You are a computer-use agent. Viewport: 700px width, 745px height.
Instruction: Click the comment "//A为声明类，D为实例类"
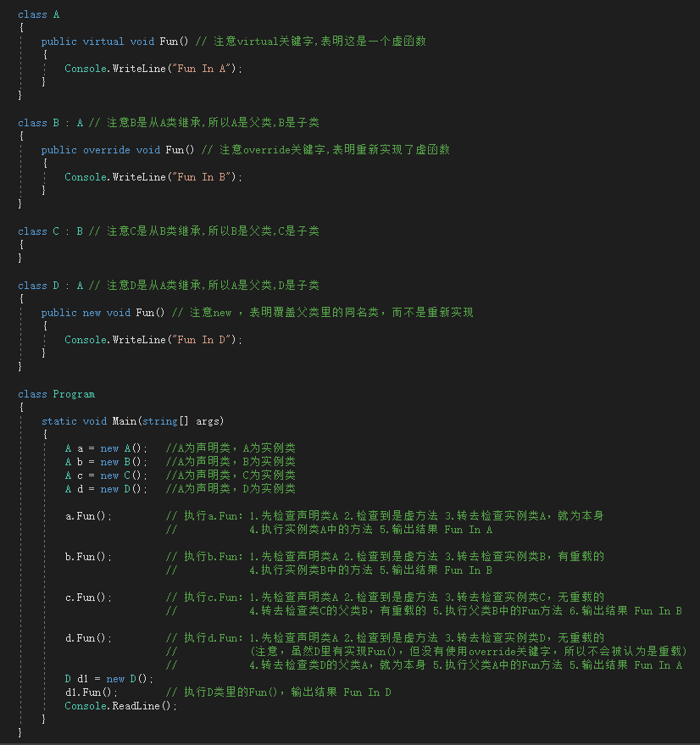pos(231,488)
